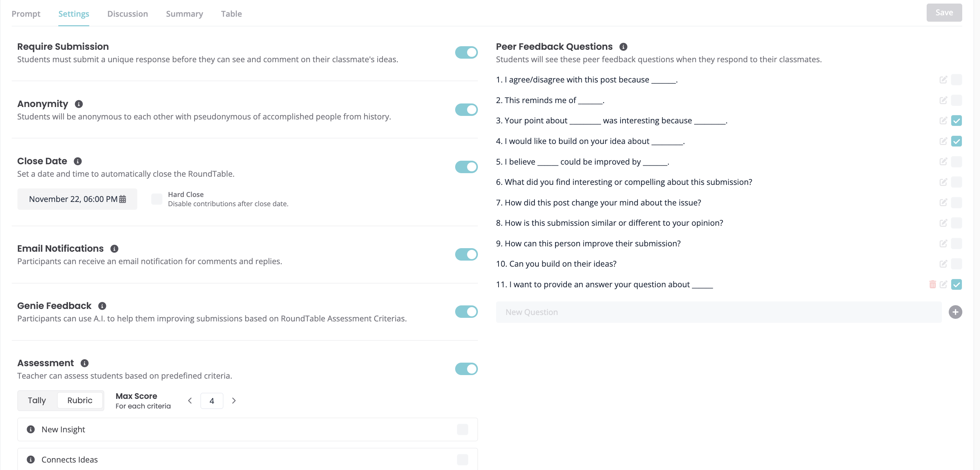The height and width of the screenshot is (470, 980).
Task: Toggle the Require Submission switch
Action: coord(466,53)
